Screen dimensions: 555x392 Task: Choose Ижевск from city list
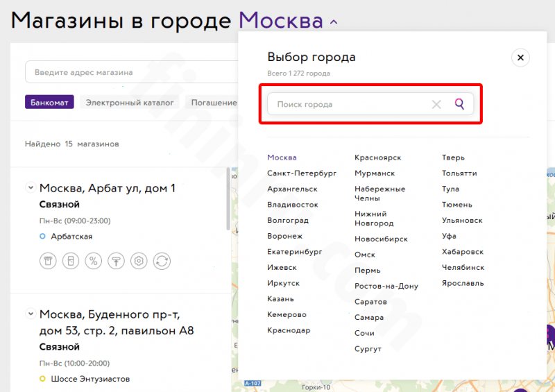(282, 267)
